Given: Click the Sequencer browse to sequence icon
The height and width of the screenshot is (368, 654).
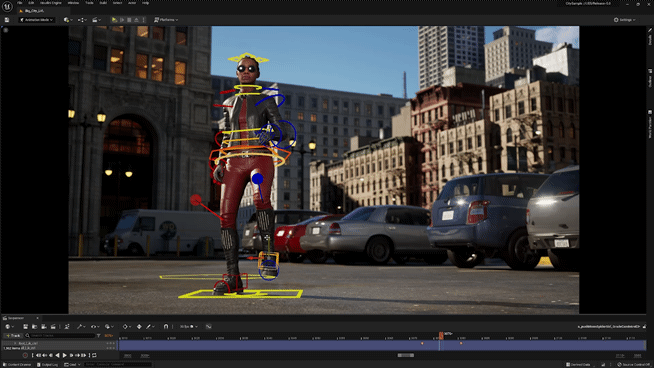Looking at the screenshot, I should coord(35,327).
